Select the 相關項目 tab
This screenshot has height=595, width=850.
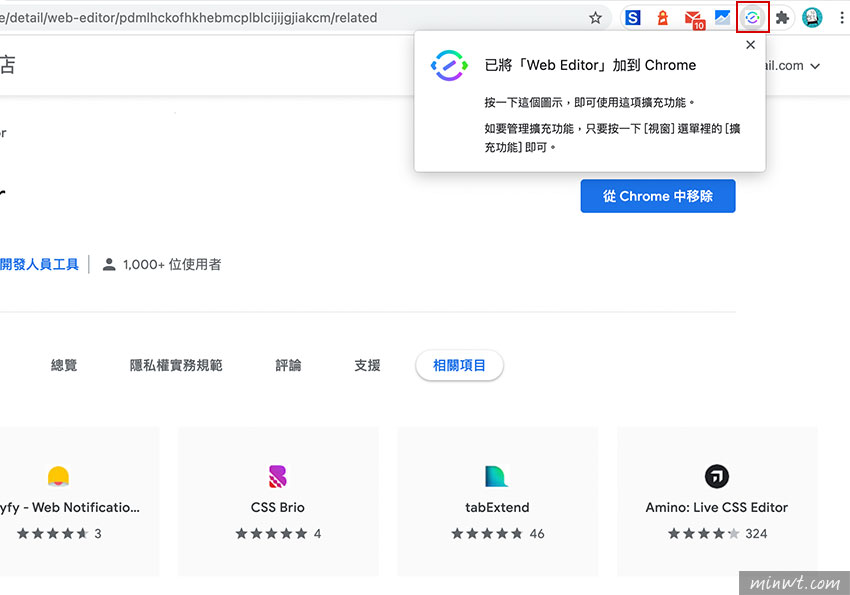pyautogui.click(x=459, y=366)
